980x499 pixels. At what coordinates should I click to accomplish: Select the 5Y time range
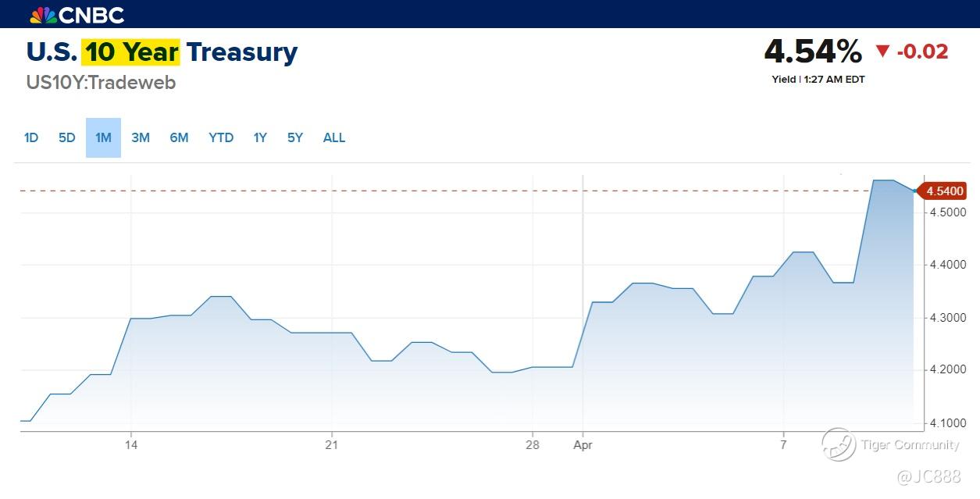[x=295, y=137]
